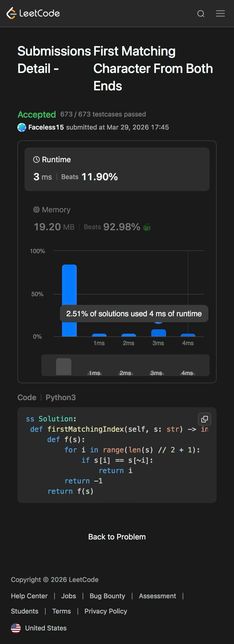Image resolution: width=234 pixels, height=644 pixels.
Task: Open the search magnifier icon
Action: point(201,14)
